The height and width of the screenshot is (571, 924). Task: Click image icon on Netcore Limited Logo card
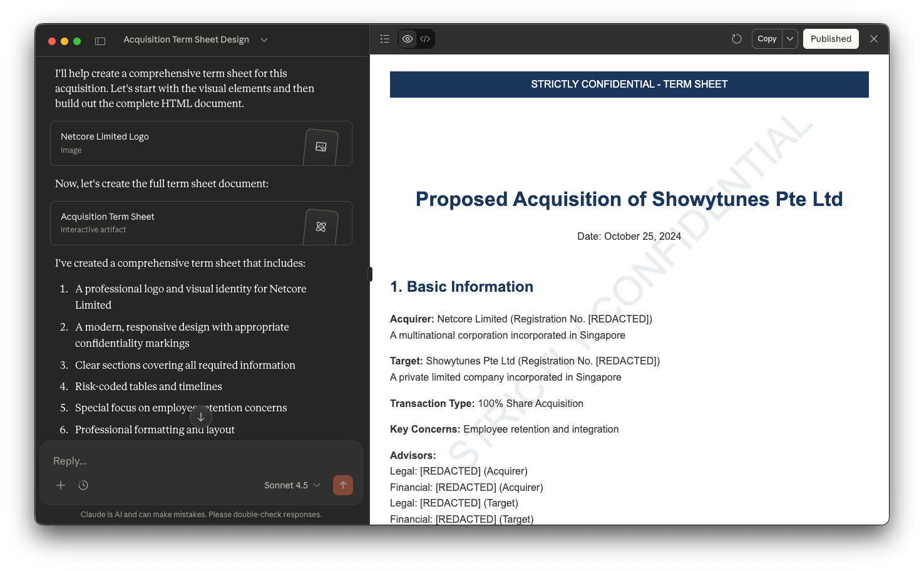pos(321,147)
